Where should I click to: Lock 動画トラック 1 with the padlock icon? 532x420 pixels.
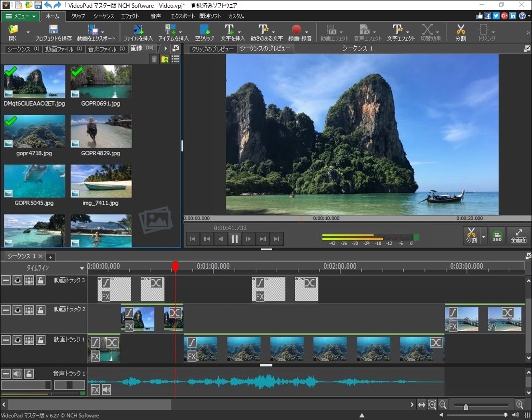(x=41, y=340)
